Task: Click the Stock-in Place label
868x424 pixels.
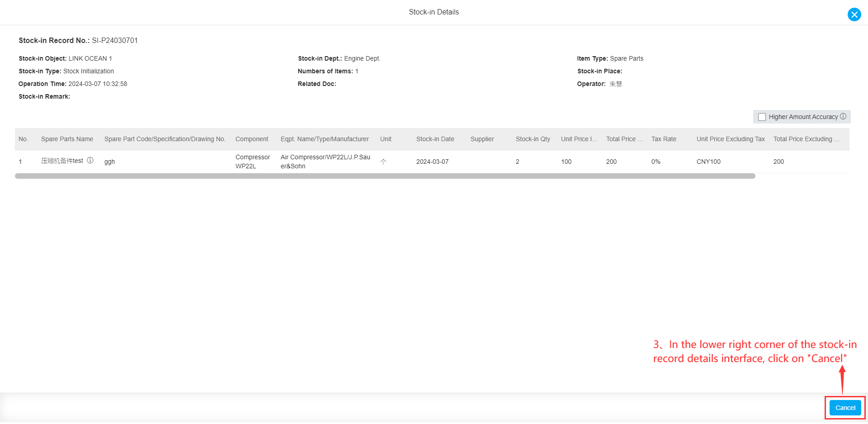Action: (x=599, y=71)
